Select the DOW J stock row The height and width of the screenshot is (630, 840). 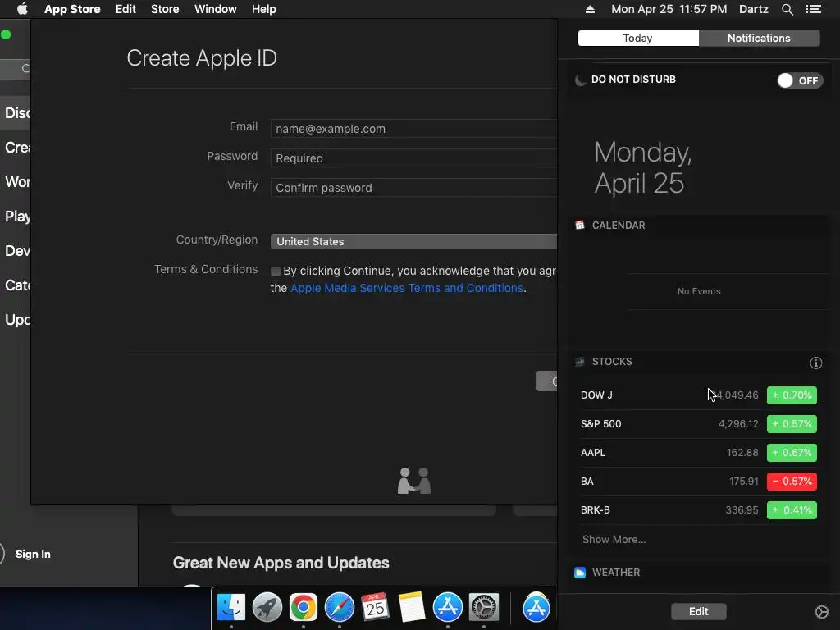pos(699,395)
